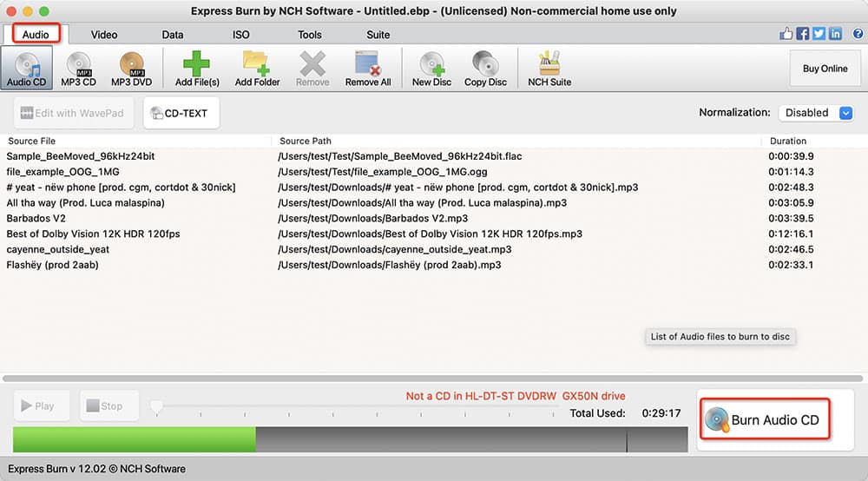The height and width of the screenshot is (481, 868).
Task: Click the Total Used 0:29:17 value
Action: [x=661, y=413]
